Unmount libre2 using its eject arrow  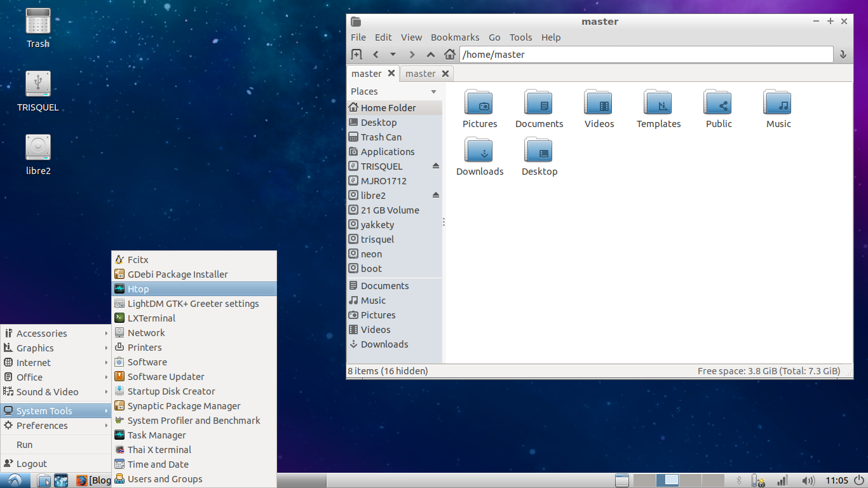pyautogui.click(x=435, y=195)
